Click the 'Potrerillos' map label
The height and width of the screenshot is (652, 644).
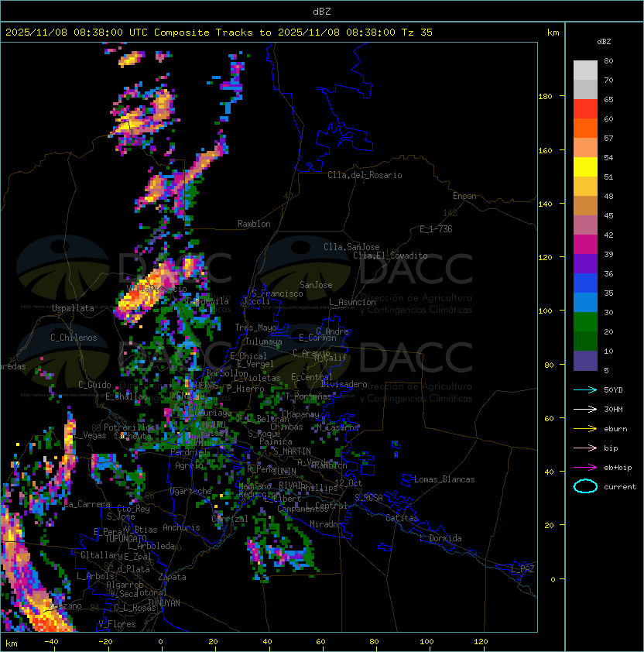[x=129, y=427]
